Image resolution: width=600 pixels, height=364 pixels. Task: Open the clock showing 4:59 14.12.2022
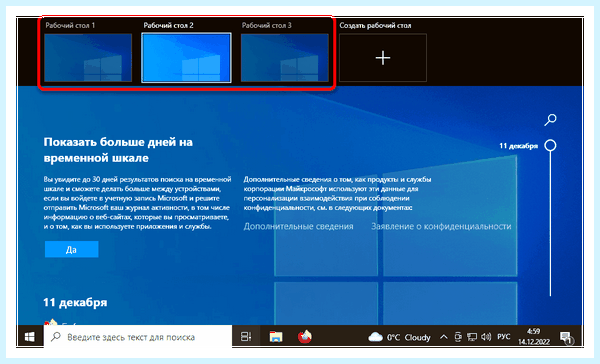(533, 337)
